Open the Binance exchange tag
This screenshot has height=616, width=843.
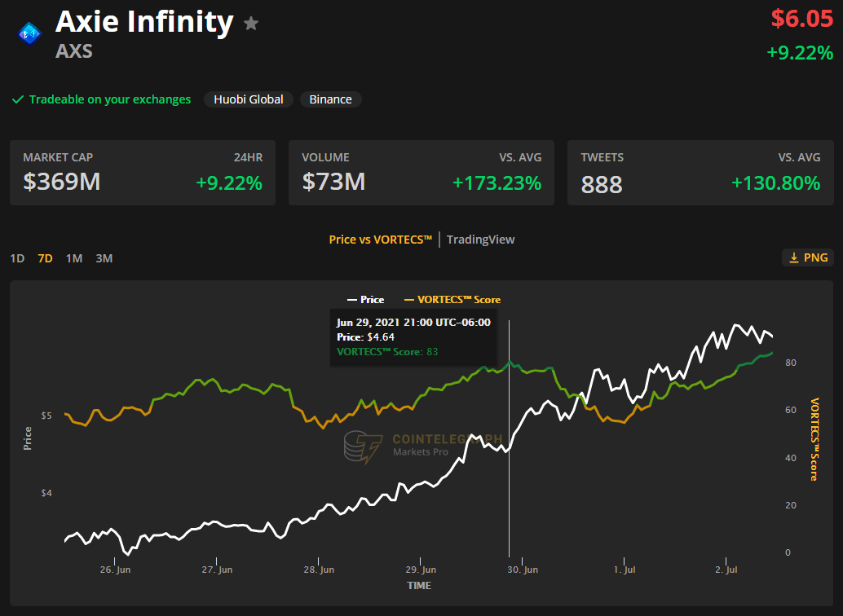(x=330, y=99)
